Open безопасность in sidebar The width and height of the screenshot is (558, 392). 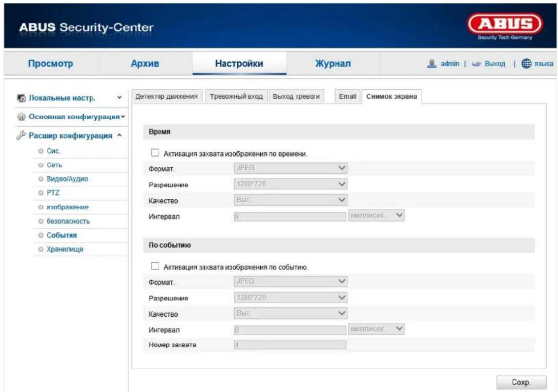(x=68, y=221)
